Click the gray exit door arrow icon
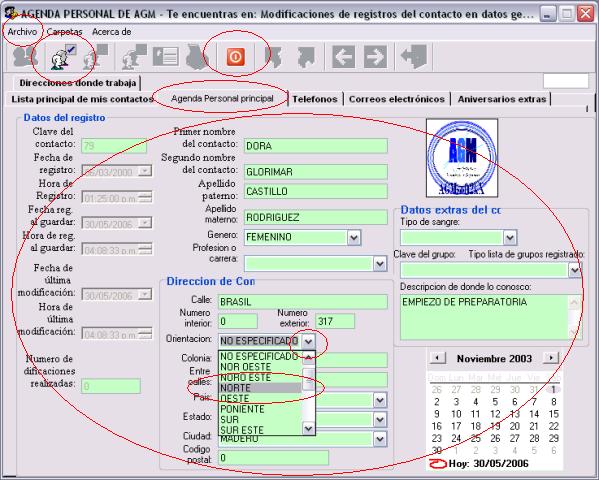 coord(414,57)
